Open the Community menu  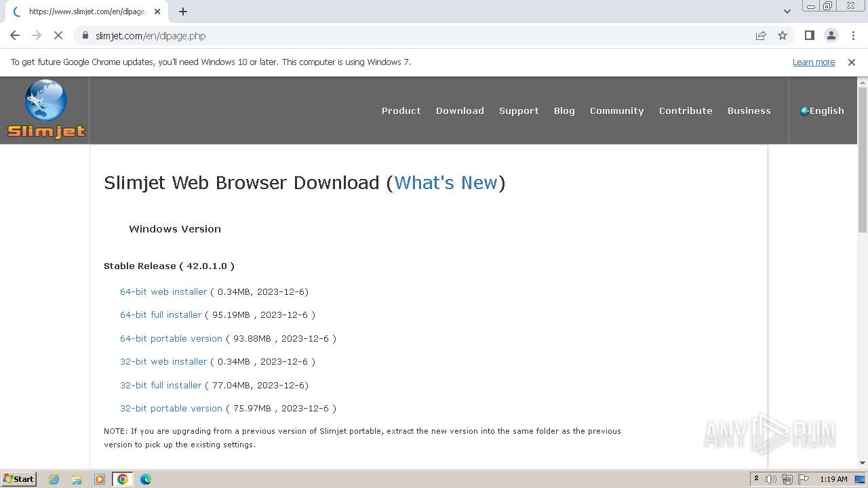pos(616,110)
